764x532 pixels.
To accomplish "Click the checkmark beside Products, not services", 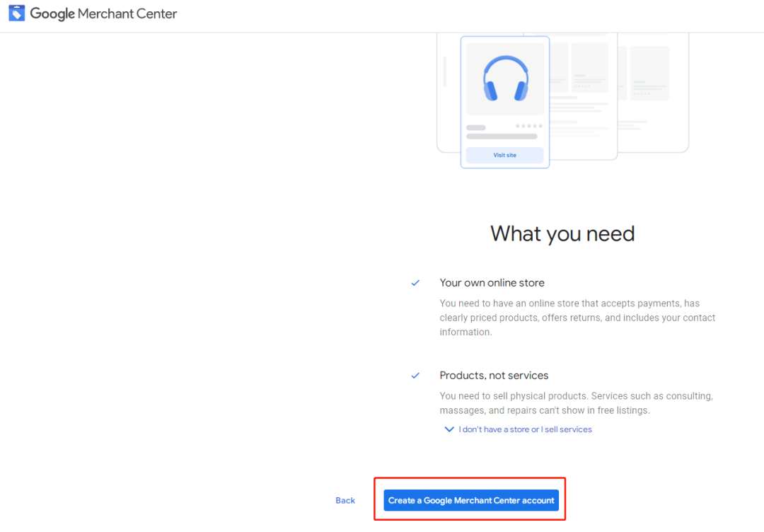I will (x=415, y=375).
